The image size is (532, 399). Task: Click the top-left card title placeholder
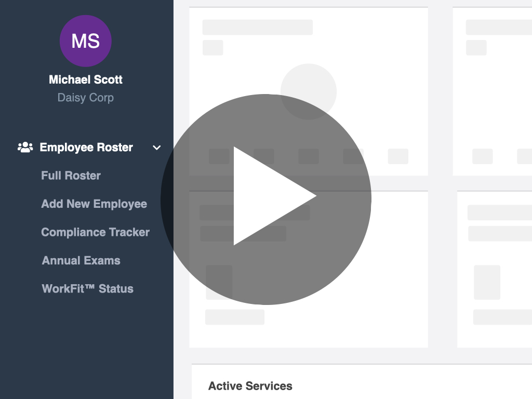[x=258, y=27]
